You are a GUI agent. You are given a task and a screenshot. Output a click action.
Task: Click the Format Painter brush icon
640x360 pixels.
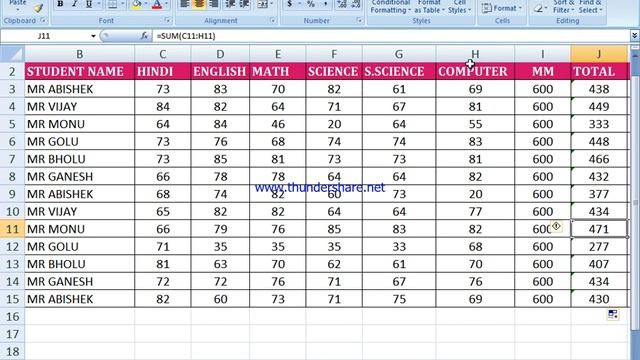tap(39, 7)
